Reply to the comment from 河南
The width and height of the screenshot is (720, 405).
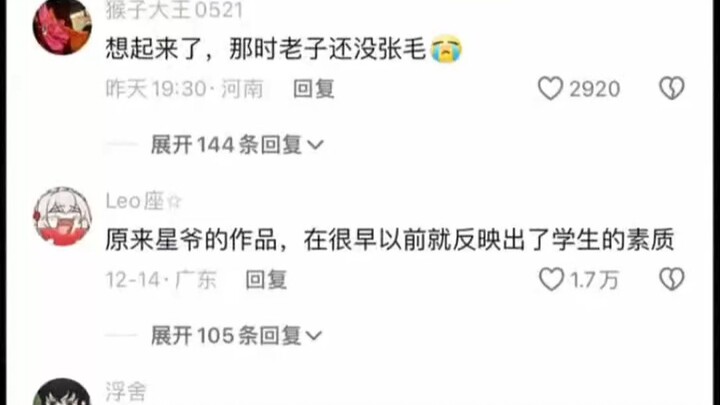tap(314, 89)
